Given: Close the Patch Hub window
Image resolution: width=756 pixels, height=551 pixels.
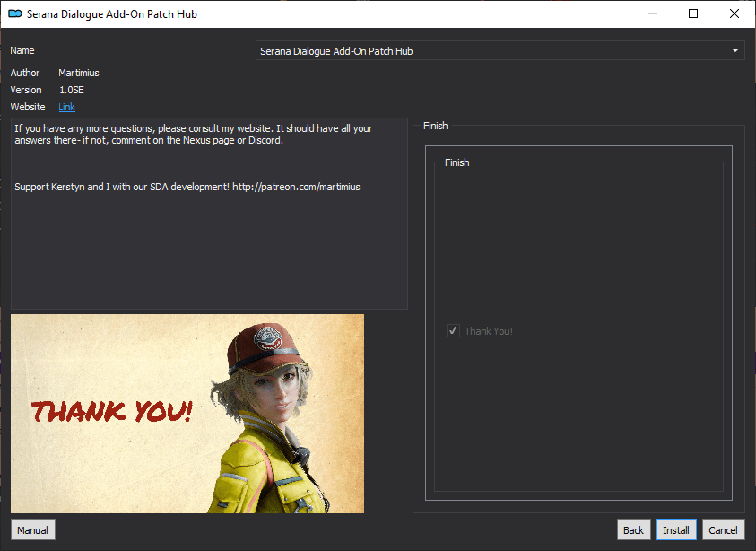Looking at the screenshot, I should click(734, 13).
